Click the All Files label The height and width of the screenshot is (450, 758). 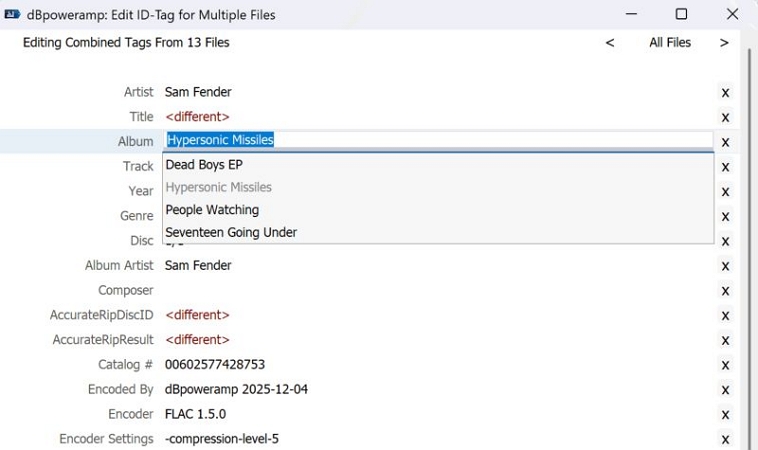(x=670, y=43)
